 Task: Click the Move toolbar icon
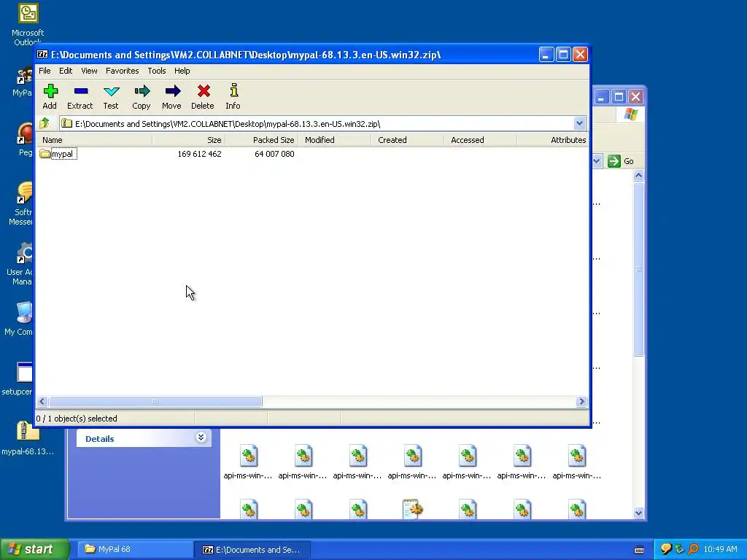click(x=172, y=97)
